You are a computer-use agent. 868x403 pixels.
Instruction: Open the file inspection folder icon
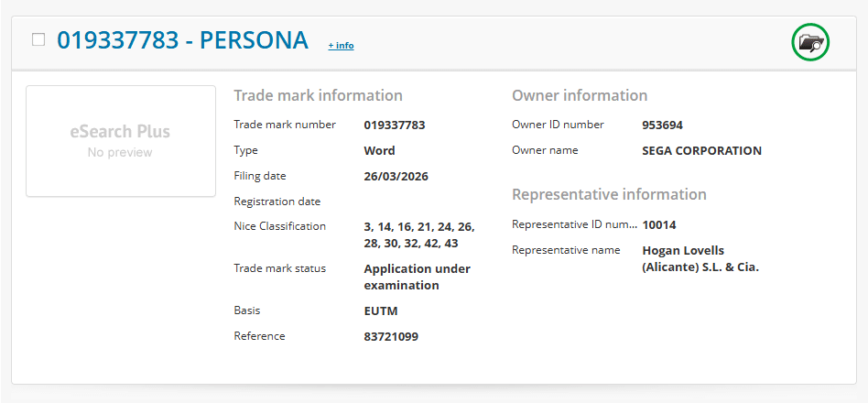[809, 42]
